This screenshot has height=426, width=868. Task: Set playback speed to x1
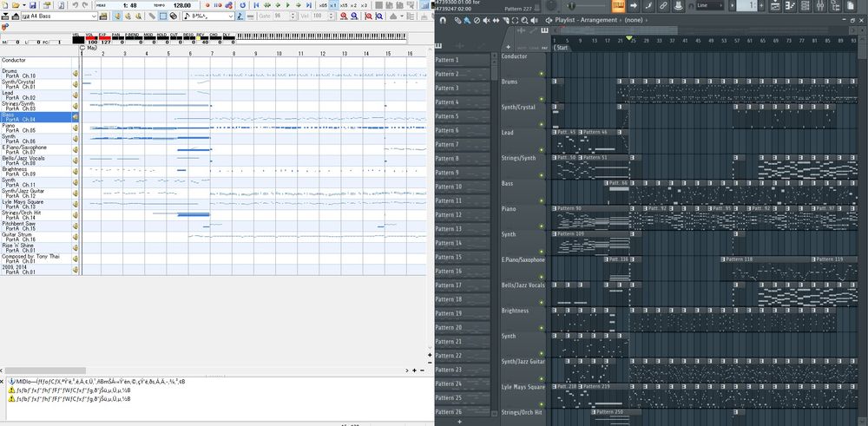(x=333, y=5)
